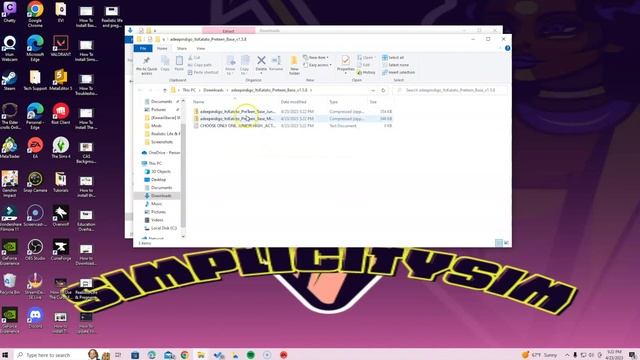Click Downloads in the breadcrumb path
Screen dimensions: 640x360
click(x=213, y=90)
